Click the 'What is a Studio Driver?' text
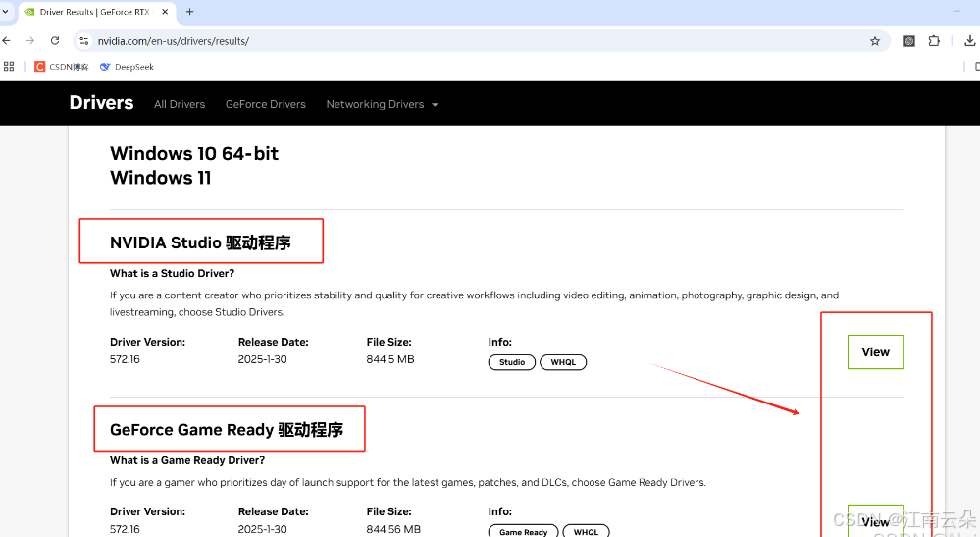The width and height of the screenshot is (980, 537). 172,273
